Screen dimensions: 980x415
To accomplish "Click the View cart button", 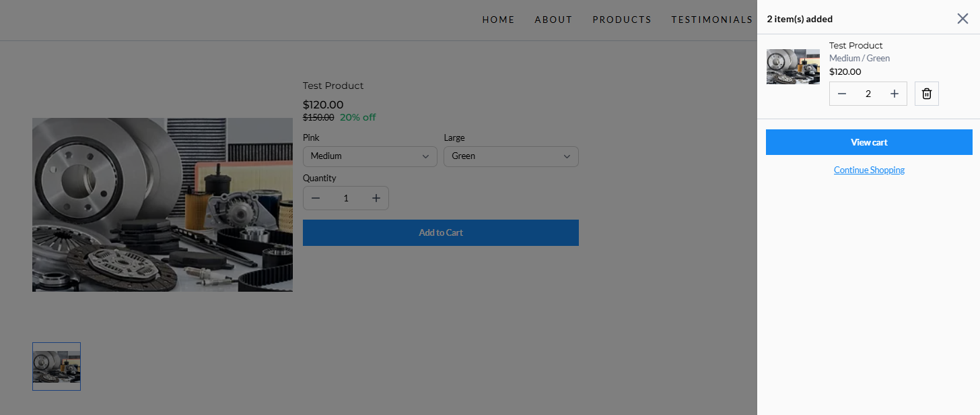I will click(869, 142).
